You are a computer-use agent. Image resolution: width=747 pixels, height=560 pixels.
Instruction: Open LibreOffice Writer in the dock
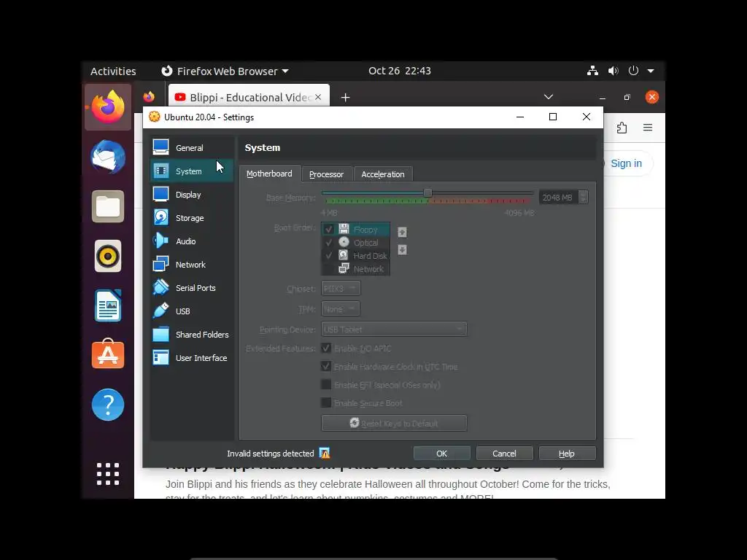(108, 306)
